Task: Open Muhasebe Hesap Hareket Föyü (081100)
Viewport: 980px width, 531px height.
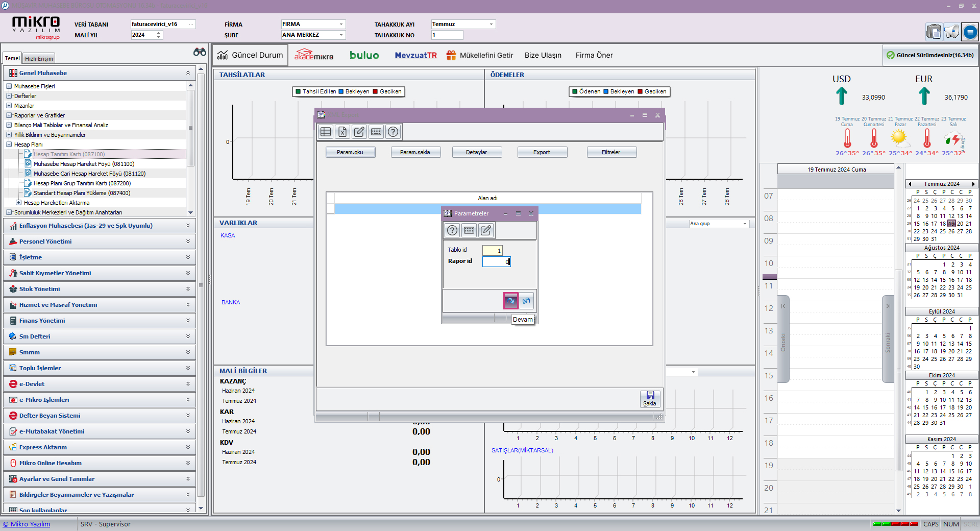Action: (84, 164)
